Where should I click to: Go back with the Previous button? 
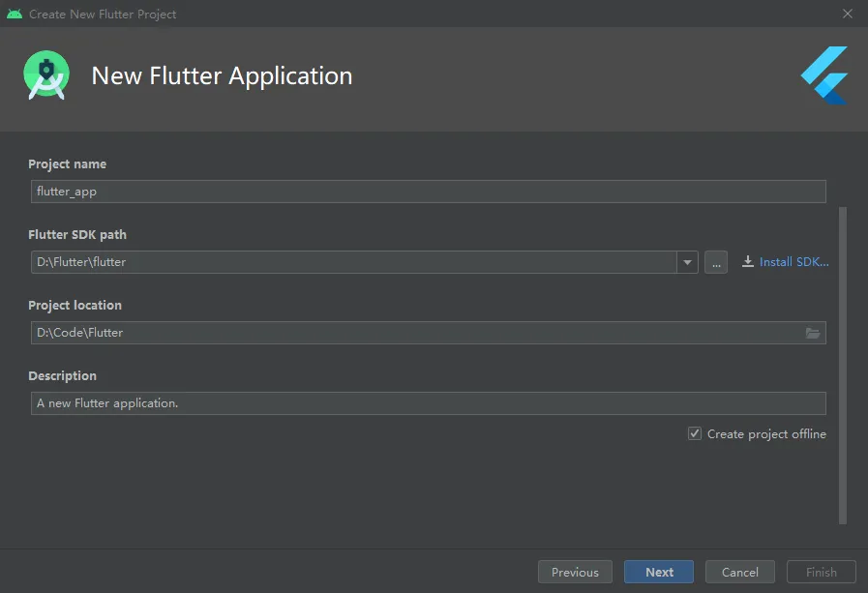(575, 572)
